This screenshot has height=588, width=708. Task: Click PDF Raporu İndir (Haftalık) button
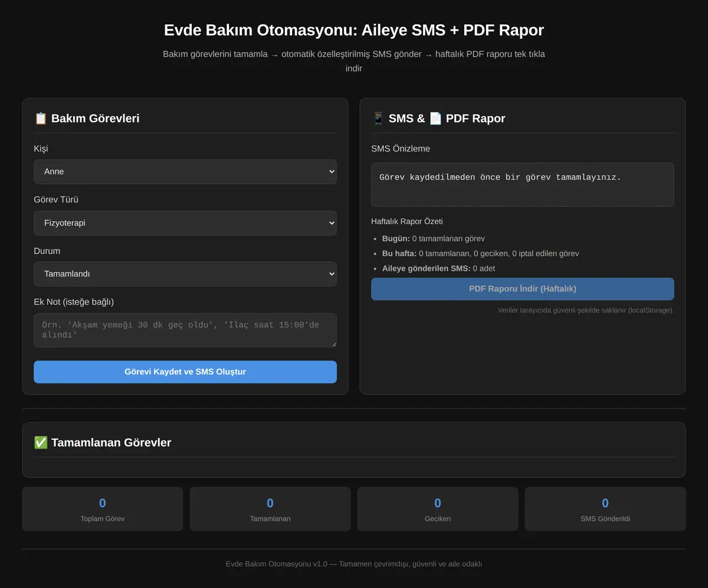(x=523, y=289)
